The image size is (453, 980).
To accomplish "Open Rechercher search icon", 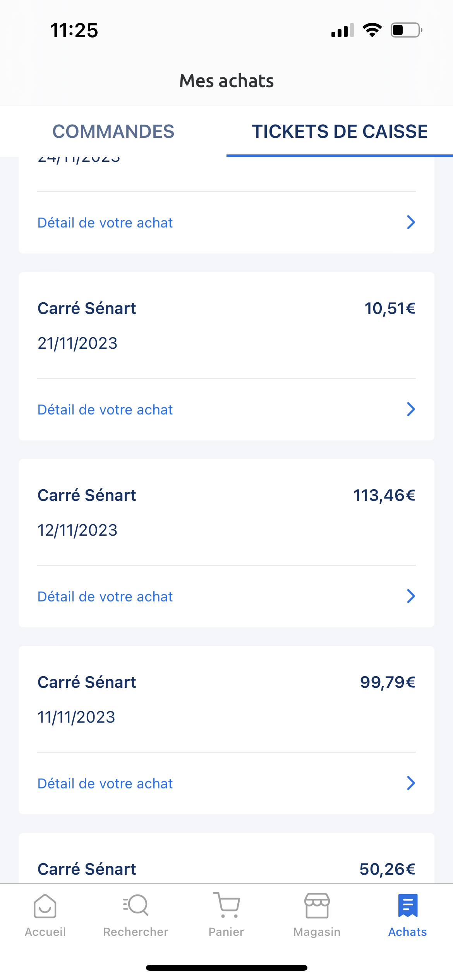I will (136, 906).
